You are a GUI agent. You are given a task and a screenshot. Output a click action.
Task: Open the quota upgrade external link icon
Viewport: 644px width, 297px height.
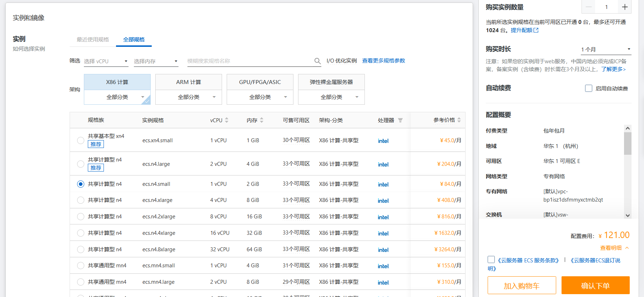coord(536,30)
